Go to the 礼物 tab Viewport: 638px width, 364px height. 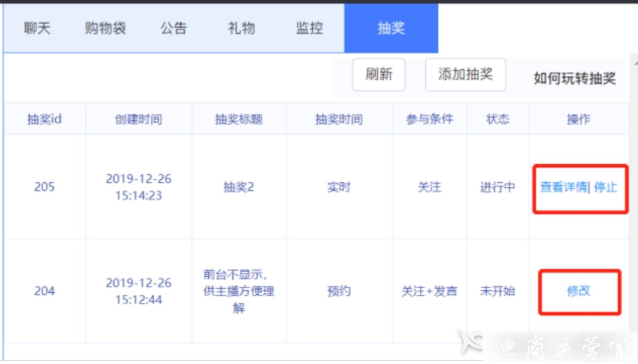coord(241,28)
